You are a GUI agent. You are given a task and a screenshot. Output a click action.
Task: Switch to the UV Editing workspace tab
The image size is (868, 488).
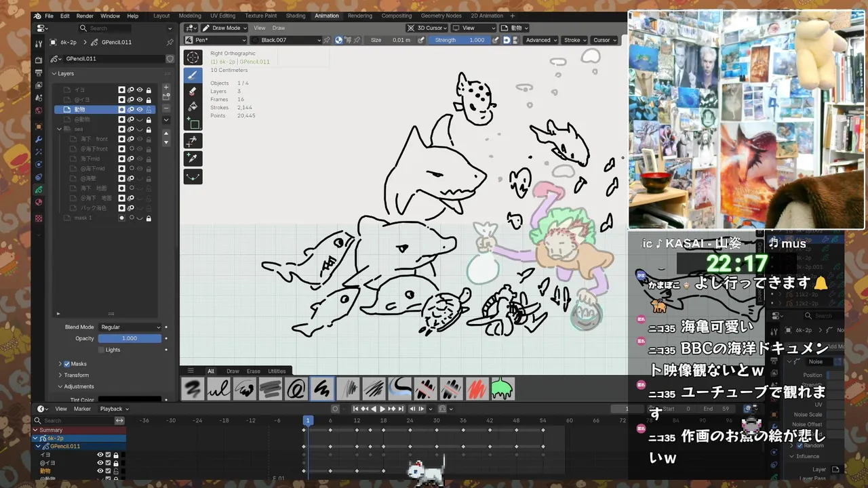(x=222, y=16)
